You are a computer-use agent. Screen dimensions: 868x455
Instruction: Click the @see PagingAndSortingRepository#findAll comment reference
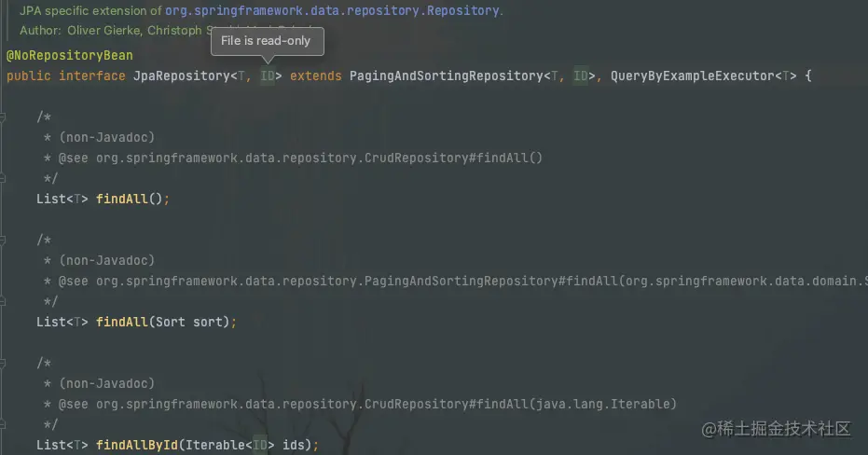pos(462,282)
